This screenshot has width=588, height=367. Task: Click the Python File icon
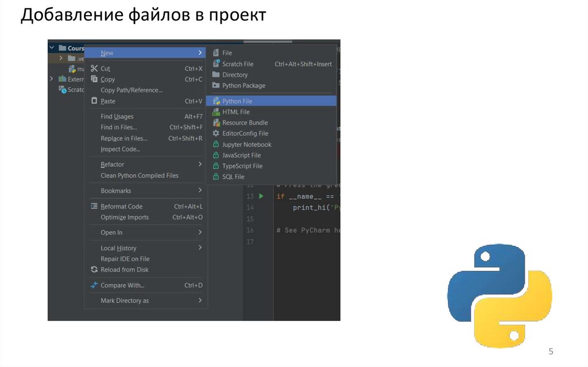216,101
